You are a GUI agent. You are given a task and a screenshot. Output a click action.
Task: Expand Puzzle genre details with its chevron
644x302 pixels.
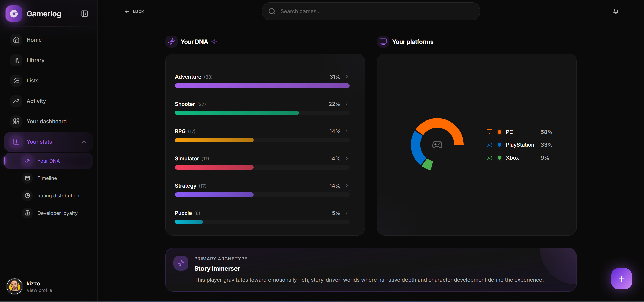(346, 213)
